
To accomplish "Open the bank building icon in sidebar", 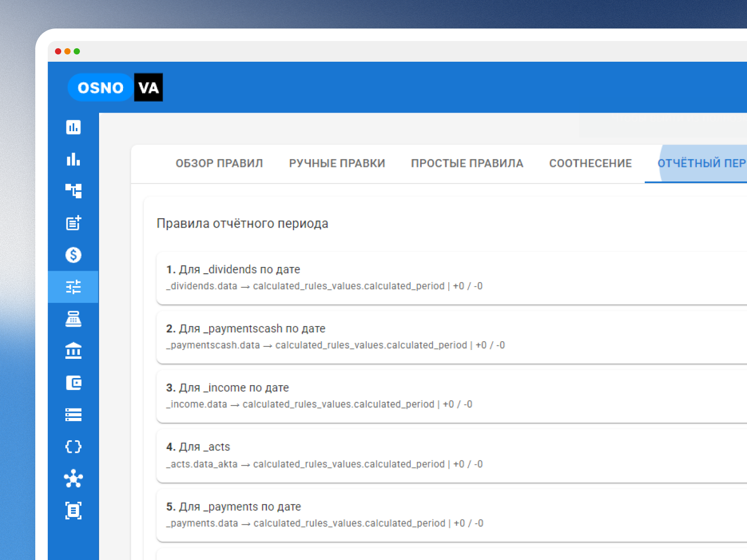I will point(73,351).
